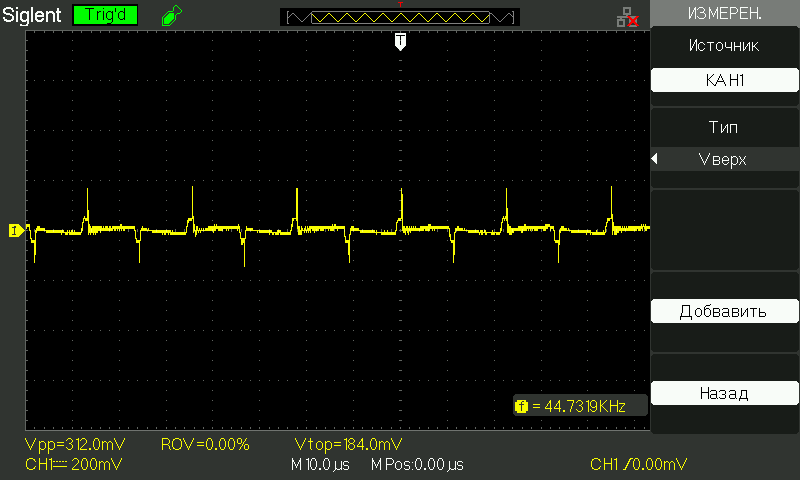Open the Vверх measurement type selector
800x480 pixels.
[x=724, y=160]
